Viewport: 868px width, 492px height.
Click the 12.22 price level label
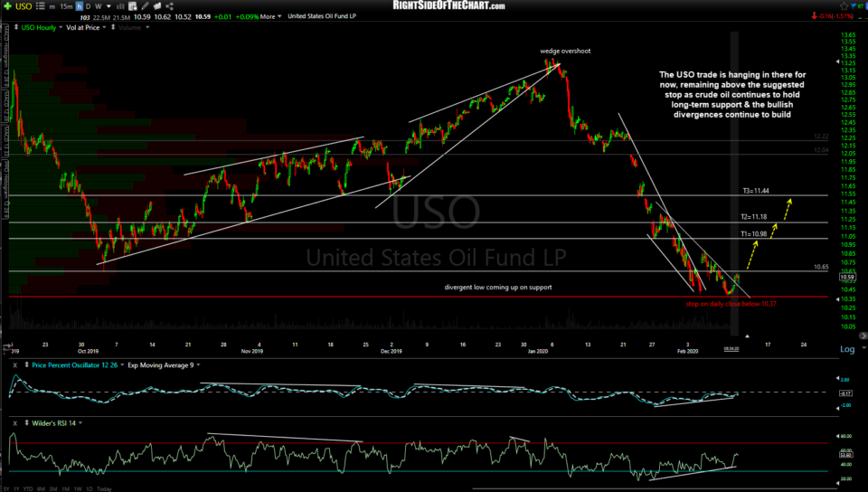click(x=821, y=137)
